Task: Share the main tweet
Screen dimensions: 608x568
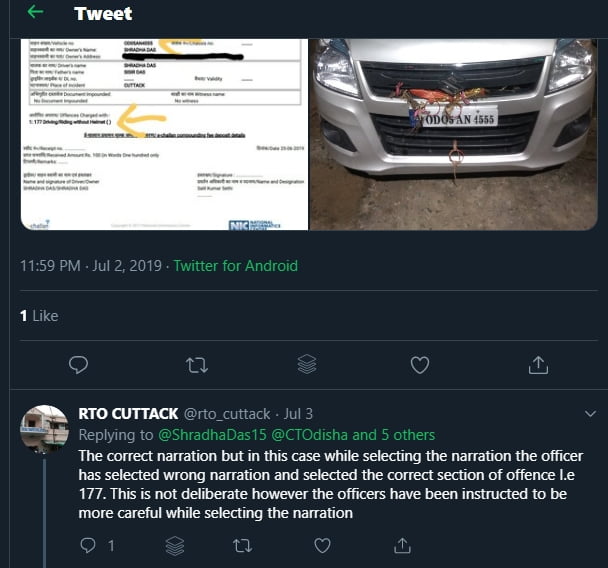Action: (538, 365)
